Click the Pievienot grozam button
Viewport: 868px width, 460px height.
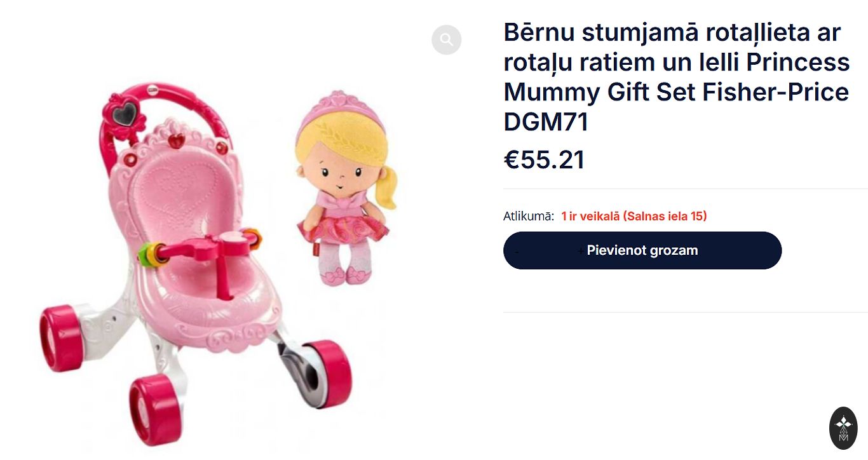pyautogui.click(x=642, y=250)
